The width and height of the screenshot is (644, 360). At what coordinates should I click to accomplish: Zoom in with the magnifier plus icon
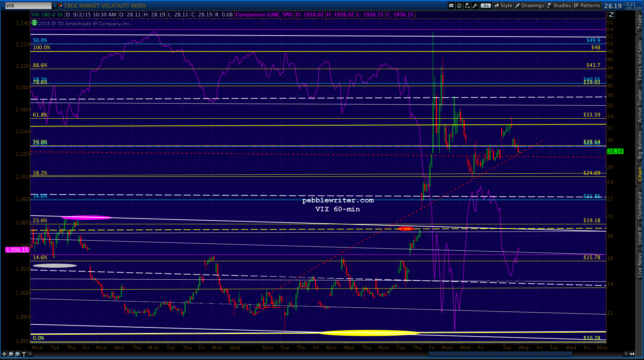tap(11, 354)
